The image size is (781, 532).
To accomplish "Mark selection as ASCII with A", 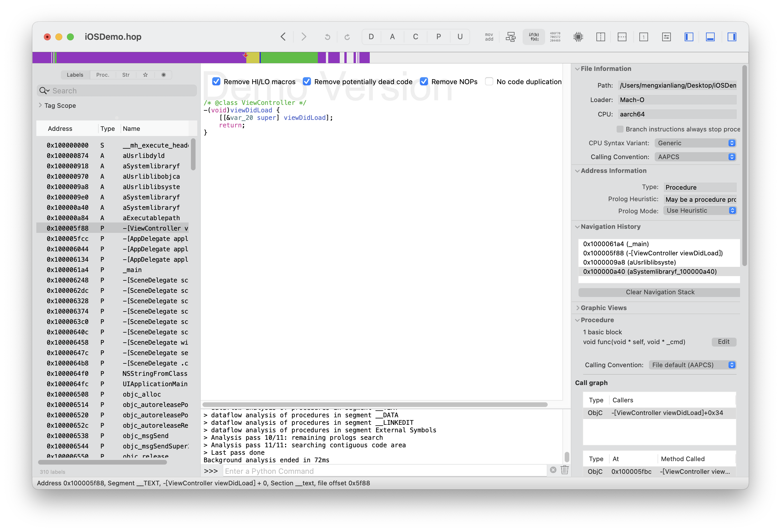I will [x=393, y=37].
